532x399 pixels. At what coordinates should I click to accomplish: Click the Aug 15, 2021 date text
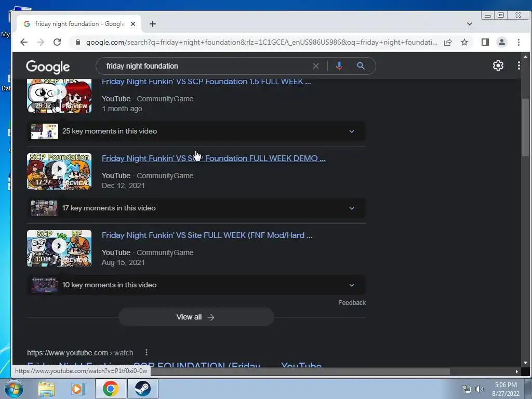123,262
